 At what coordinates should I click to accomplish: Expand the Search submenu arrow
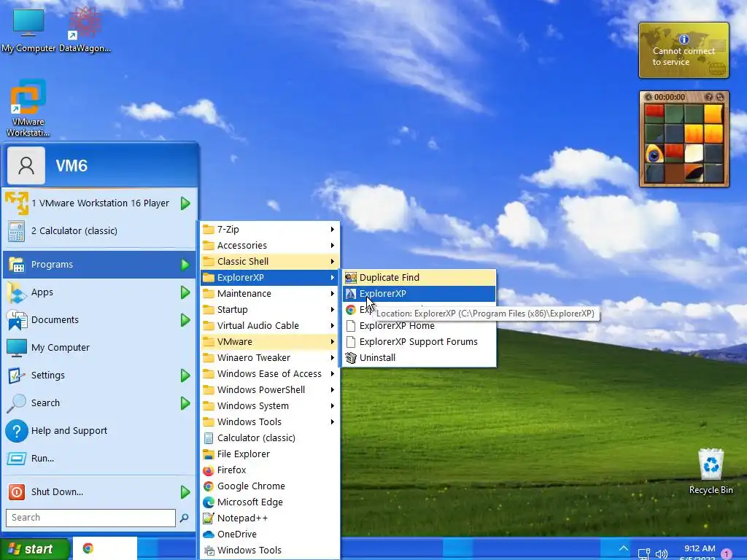185,402
